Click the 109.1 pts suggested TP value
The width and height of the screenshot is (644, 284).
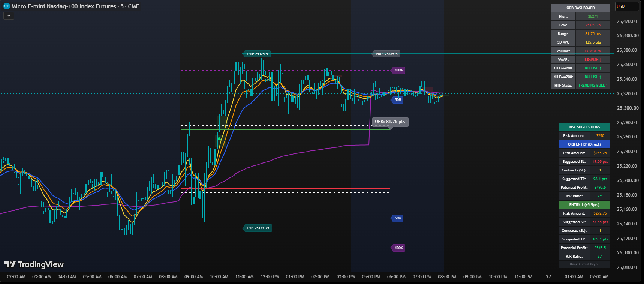[600, 239]
